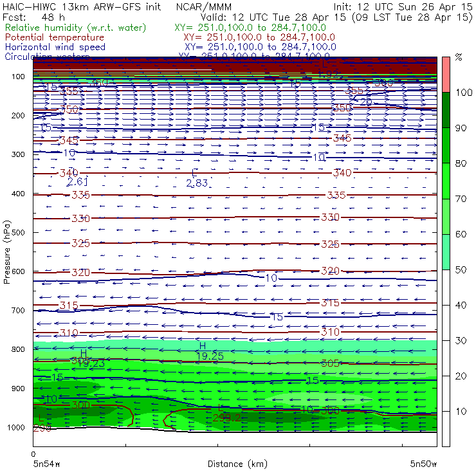
Task: Click the colorbar tick label '20'
Action: pyautogui.click(x=461, y=376)
